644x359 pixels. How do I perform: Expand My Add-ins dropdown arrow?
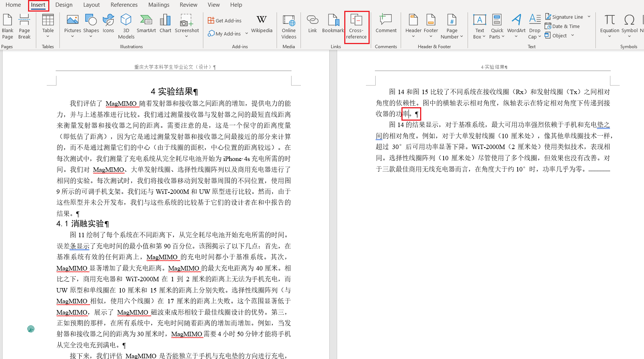pos(247,34)
